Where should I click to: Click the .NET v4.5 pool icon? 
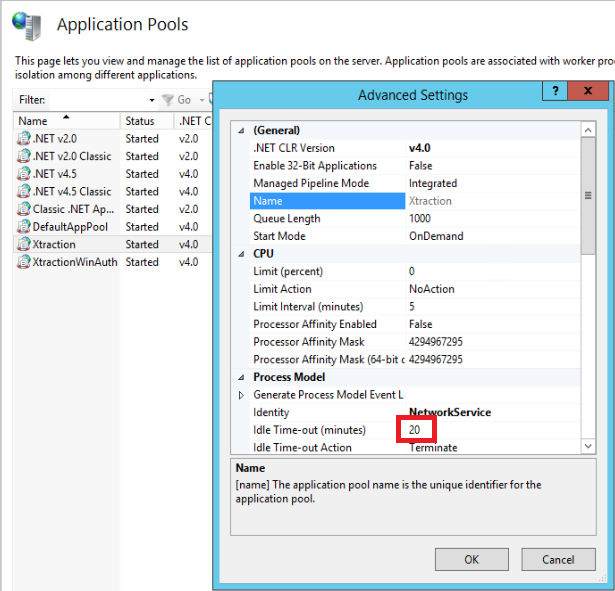24,174
